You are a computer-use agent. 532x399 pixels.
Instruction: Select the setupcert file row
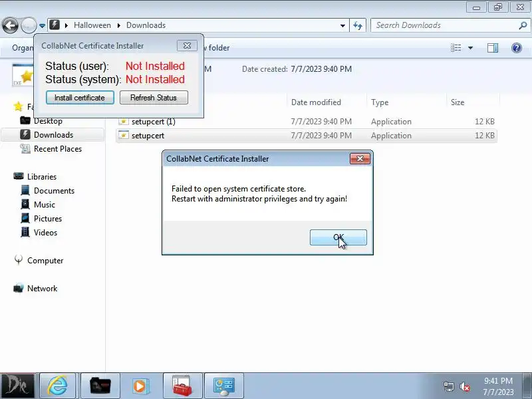(307, 136)
